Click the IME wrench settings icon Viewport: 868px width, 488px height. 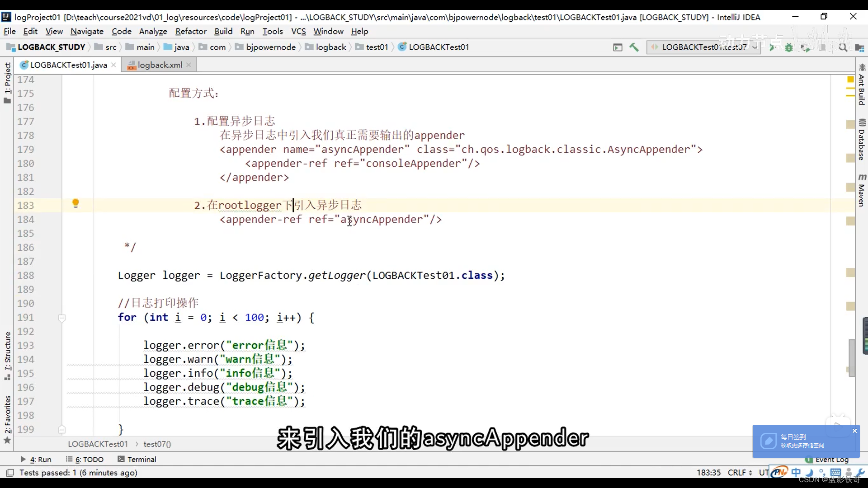click(860, 473)
